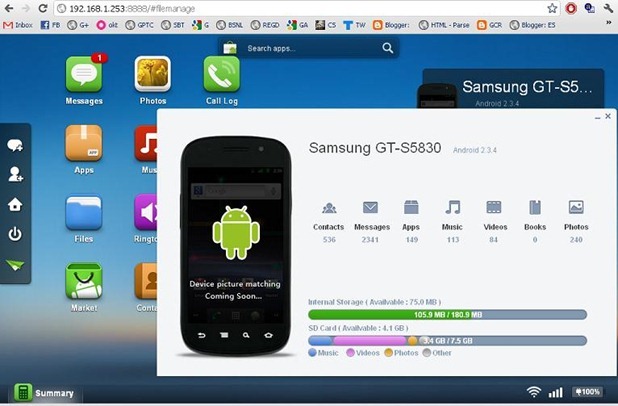Open the Blogger: ES bookmark
Screen dimensions: 618x406
pos(532,25)
